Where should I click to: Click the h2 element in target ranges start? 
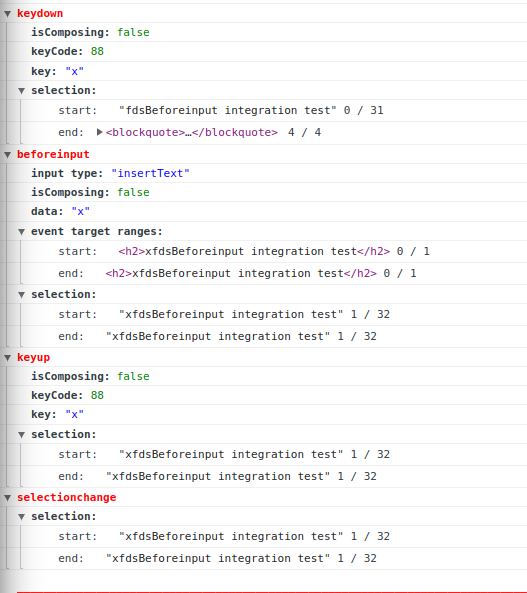point(254,251)
